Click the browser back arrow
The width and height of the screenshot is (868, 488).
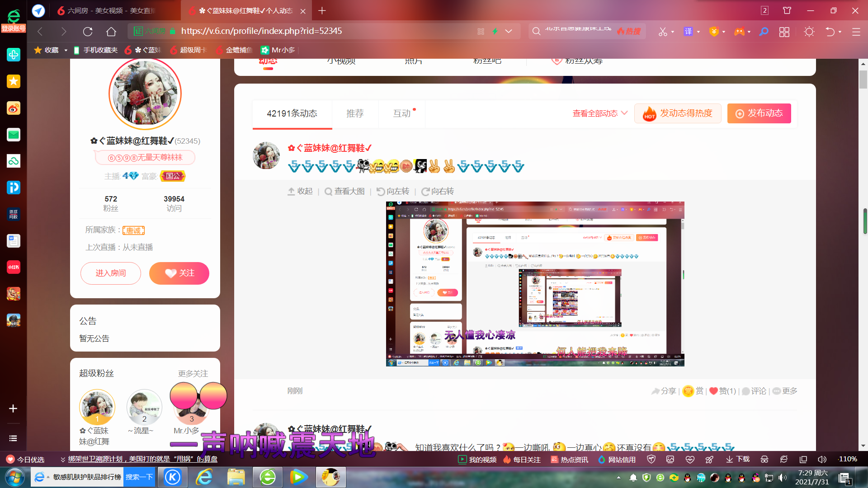click(x=40, y=31)
